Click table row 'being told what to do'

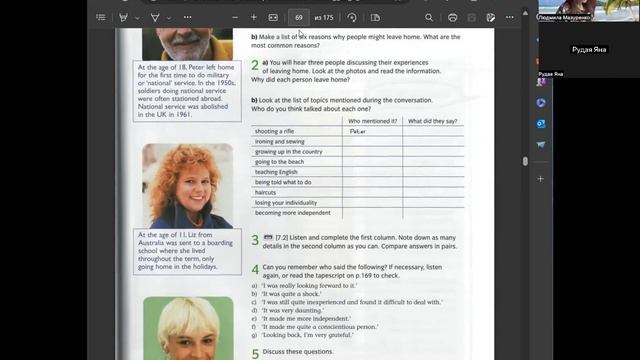tap(357, 182)
